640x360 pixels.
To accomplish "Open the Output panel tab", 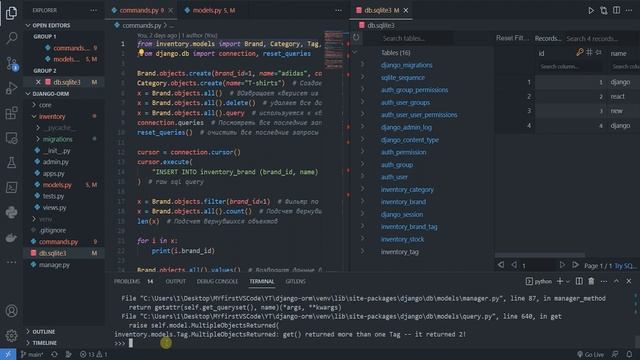I will click(176, 281).
